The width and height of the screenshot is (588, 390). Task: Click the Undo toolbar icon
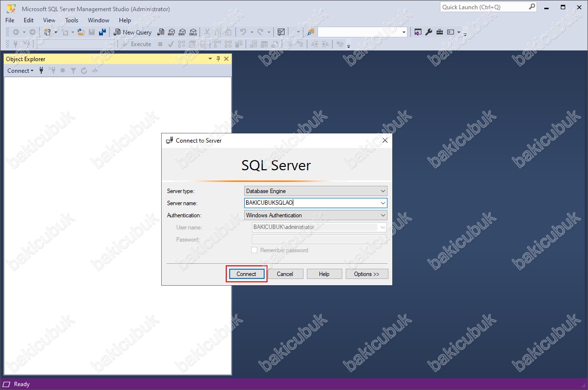coord(243,32)
